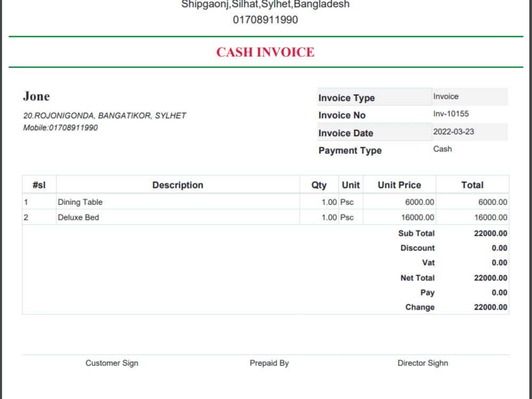
Task: Click the address Shipgaonj,Silhat,Sylhet,Bangladesh
Action: pyautogui.click(x=265, y=4)
